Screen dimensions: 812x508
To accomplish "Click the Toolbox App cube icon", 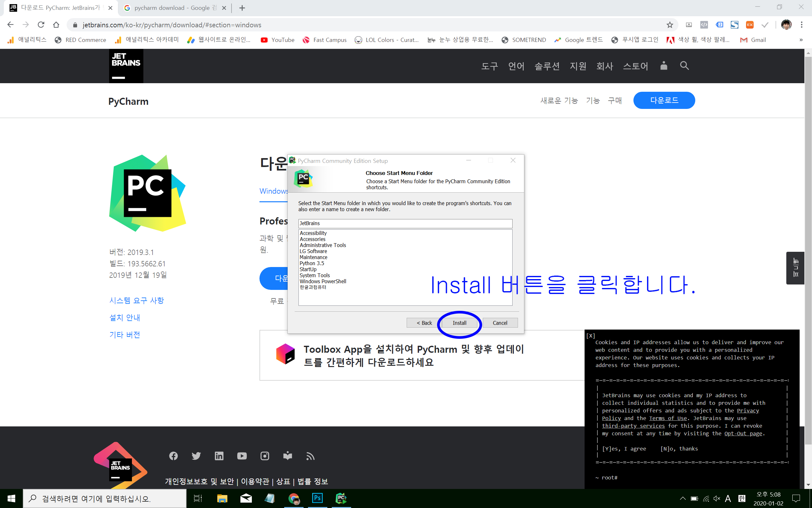I will tap(285, 354).
